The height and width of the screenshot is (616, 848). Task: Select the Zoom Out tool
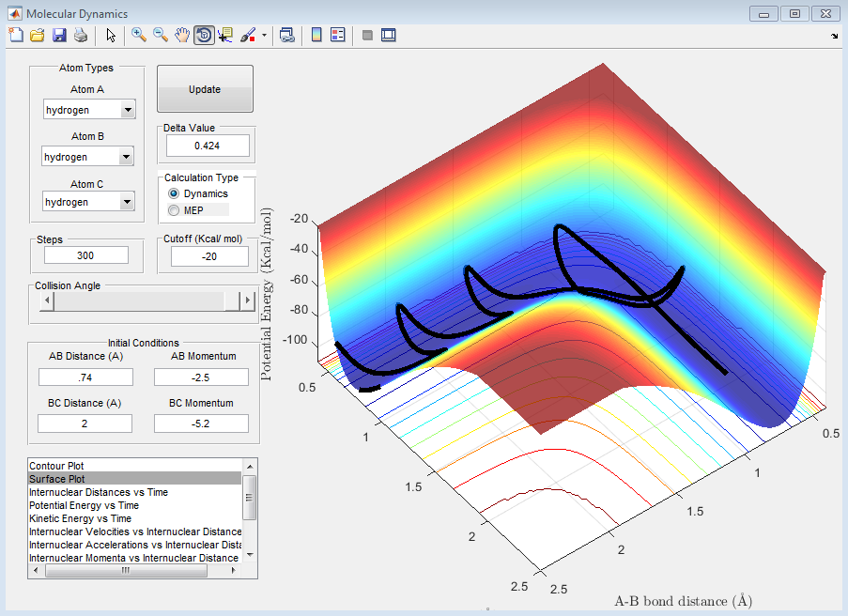[x=160, y=35]
